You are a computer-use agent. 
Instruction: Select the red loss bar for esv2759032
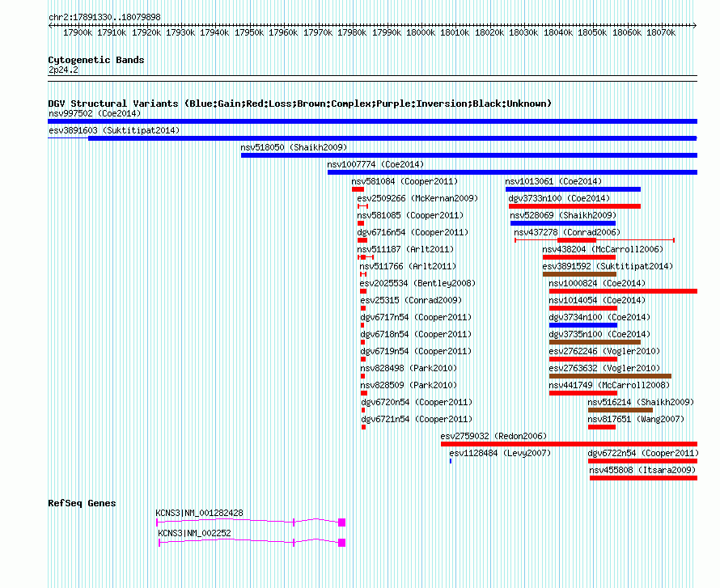pos(569,444)
